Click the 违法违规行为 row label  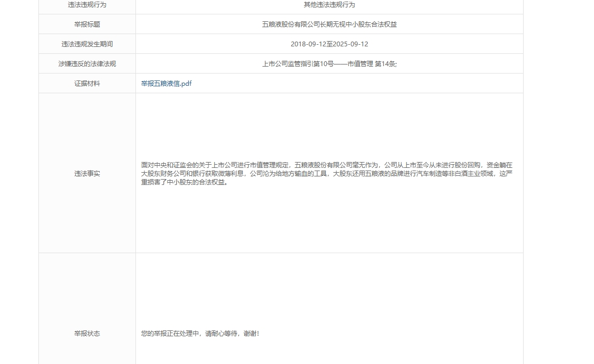[87, 5]
